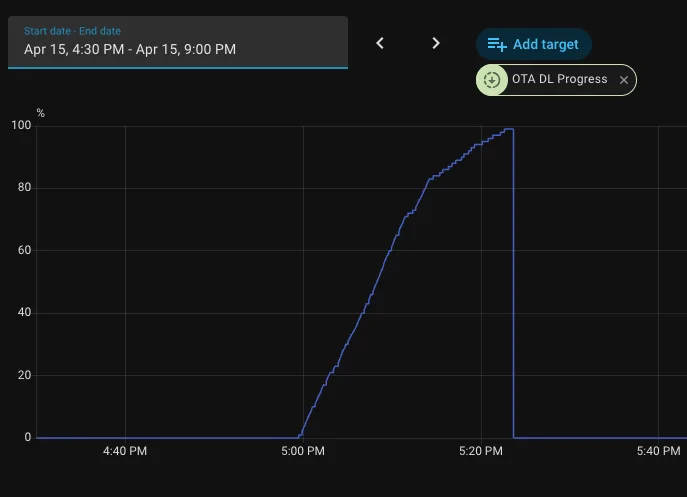Go to the previous time range

tap(380, 43)
